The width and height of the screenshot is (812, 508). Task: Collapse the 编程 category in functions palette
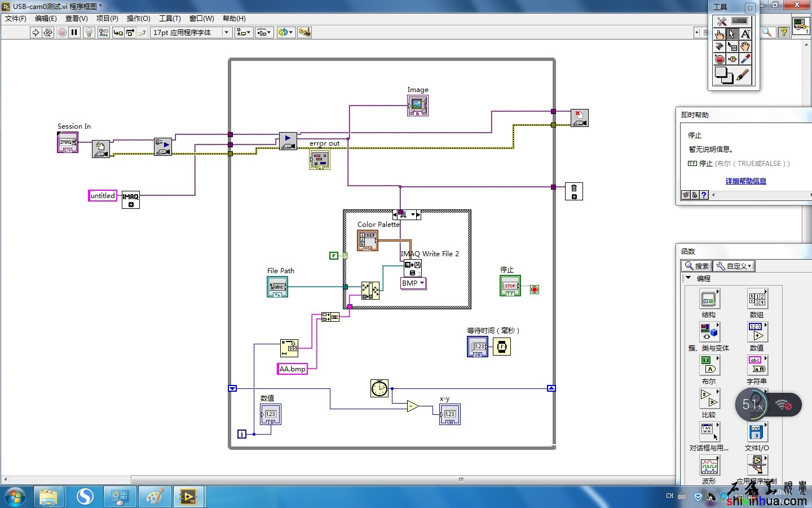tap(688, 278)
